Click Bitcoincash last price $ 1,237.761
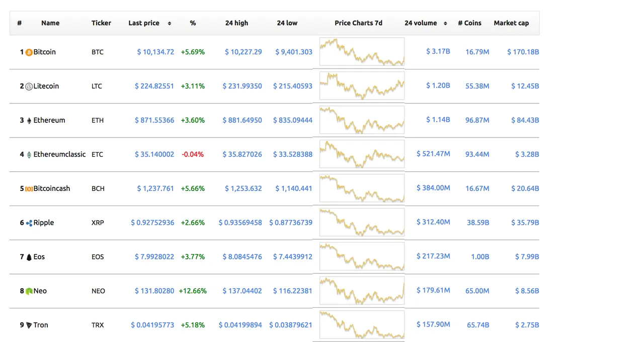Viewport: 644px width, 342px height. pos(155,188)
